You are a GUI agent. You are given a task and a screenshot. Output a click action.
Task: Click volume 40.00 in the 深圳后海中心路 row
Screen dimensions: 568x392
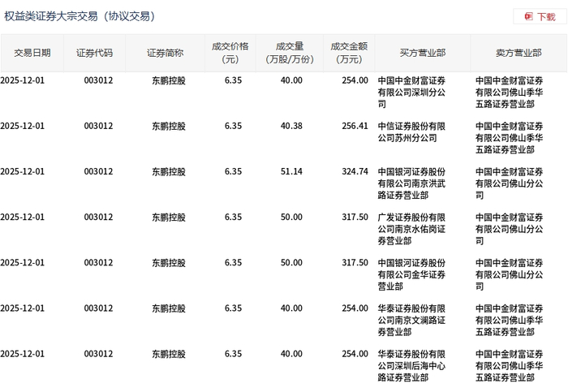click(x=291, y=355)
